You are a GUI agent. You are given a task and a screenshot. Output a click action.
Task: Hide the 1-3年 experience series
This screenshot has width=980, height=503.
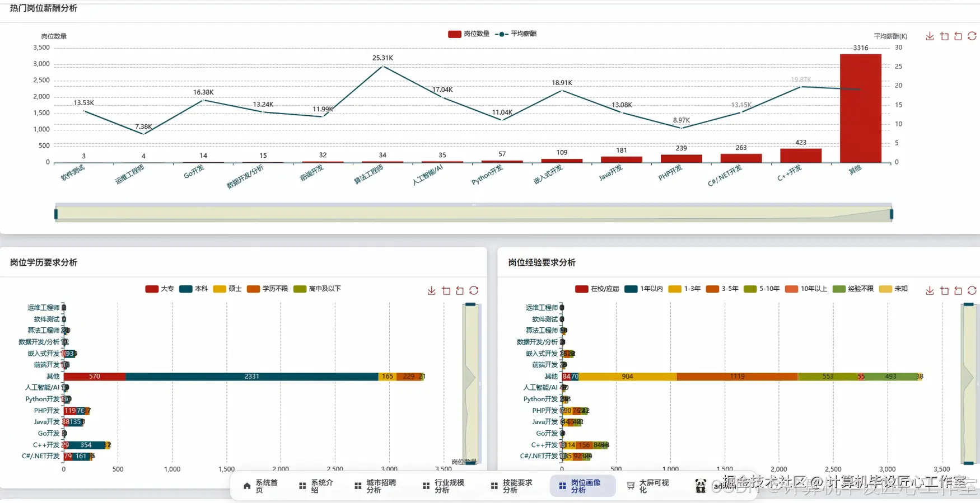click(684, 289)
